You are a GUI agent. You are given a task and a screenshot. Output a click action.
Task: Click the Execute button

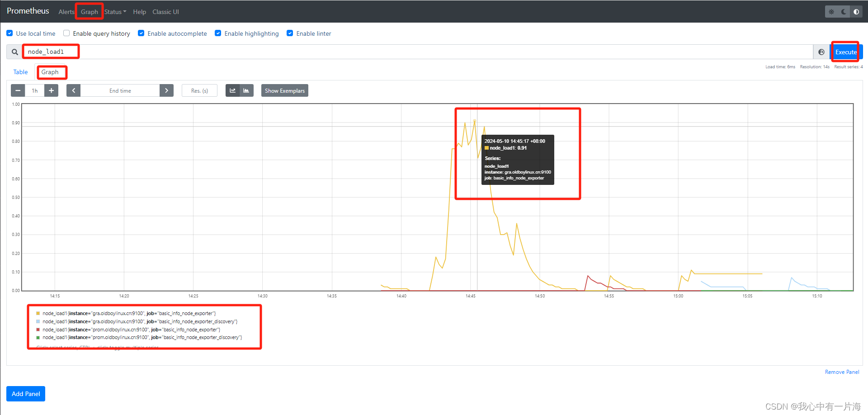(x=846, y=52)
